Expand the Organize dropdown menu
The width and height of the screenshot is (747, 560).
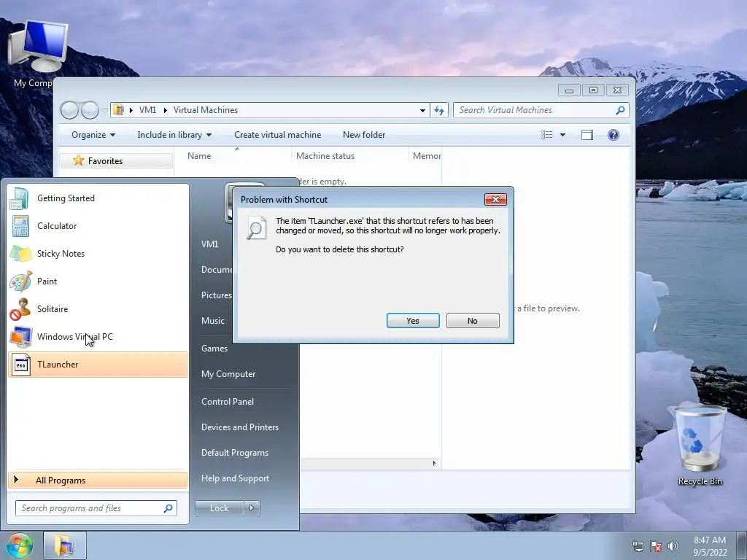click(x=93, y=135)
